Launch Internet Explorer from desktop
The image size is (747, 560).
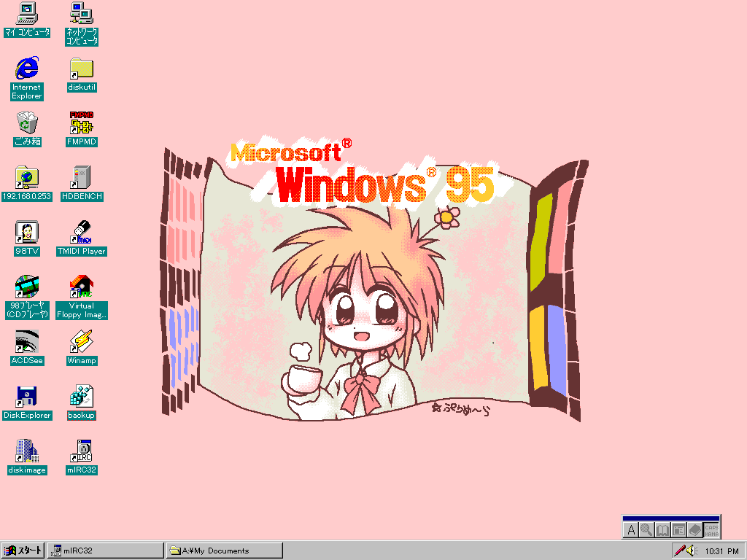(27, 69)
